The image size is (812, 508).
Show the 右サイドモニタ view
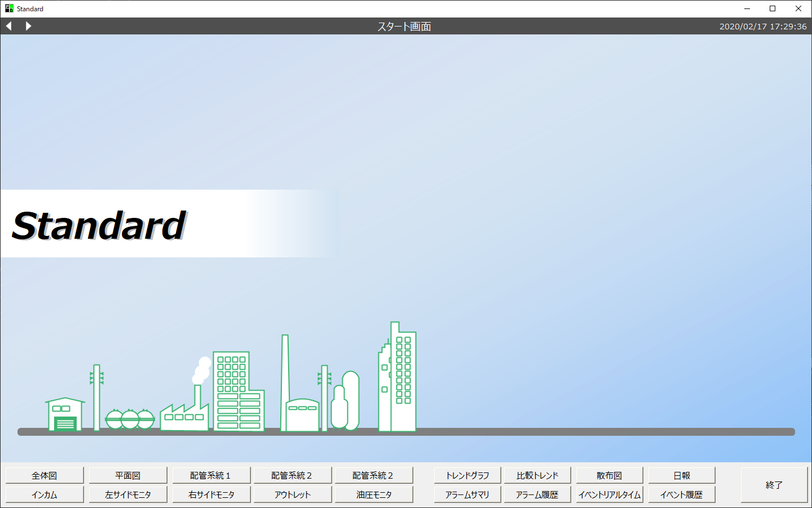tap(211, 494)
